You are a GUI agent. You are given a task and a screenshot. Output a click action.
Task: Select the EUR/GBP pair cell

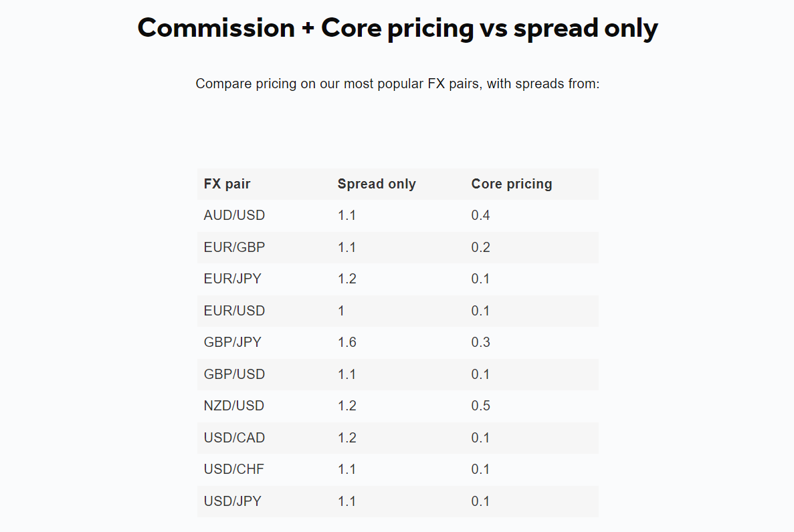(x=234, y=247)
